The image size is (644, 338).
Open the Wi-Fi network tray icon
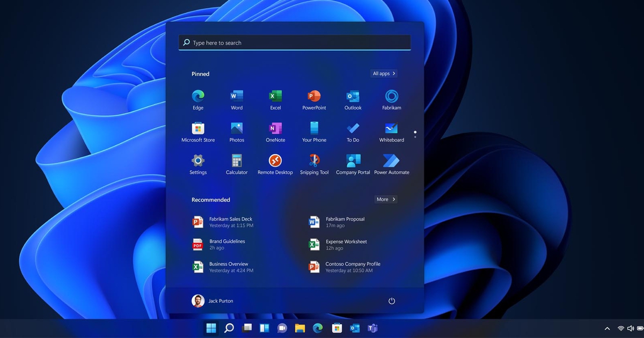(x=621, y=328)
